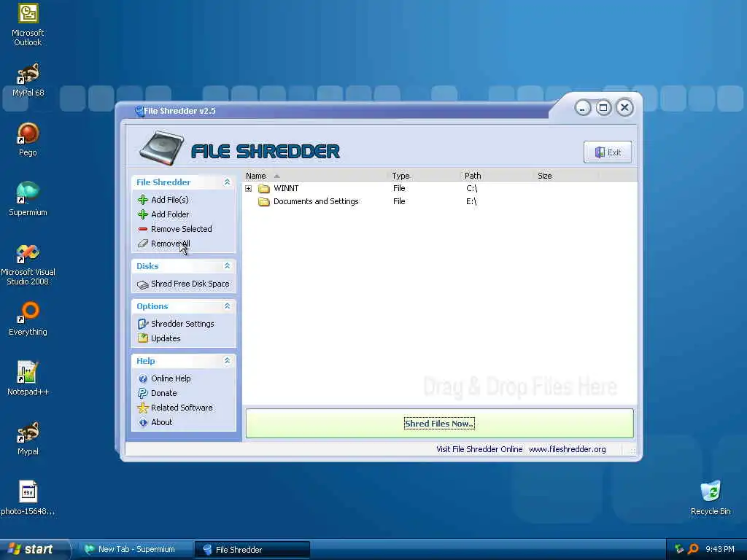Click About label in Help section
Screen dimensions: 747x560
(x=161, y=422)
